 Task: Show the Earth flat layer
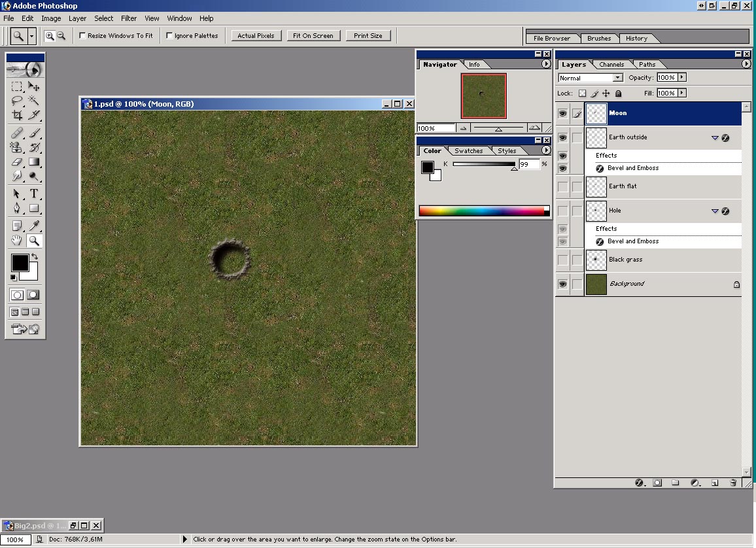click(562, 186)
